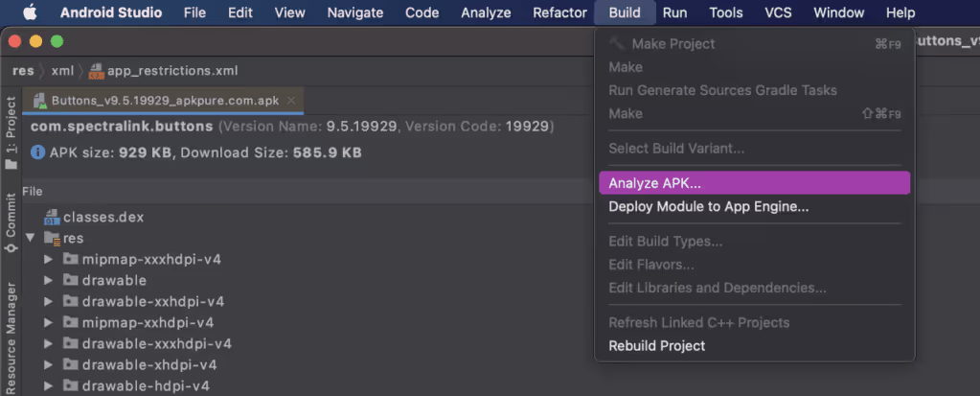Select the mipmap-xxhdpi-v4 row label

[148, 323]
